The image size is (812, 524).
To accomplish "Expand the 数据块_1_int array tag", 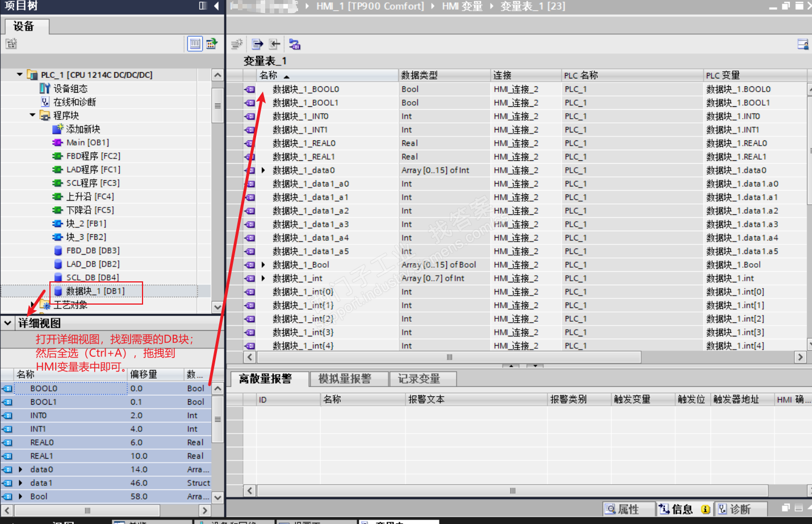I will [x=263, y=278].
